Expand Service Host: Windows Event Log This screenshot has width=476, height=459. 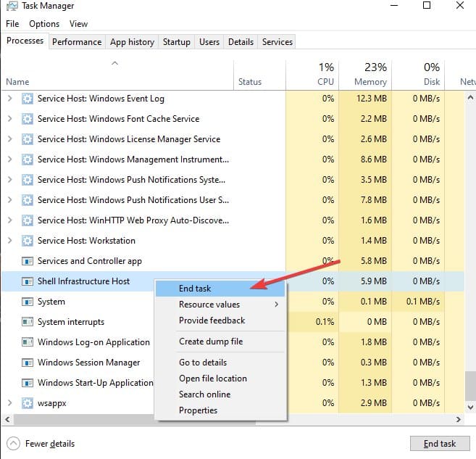click(9, 99)
